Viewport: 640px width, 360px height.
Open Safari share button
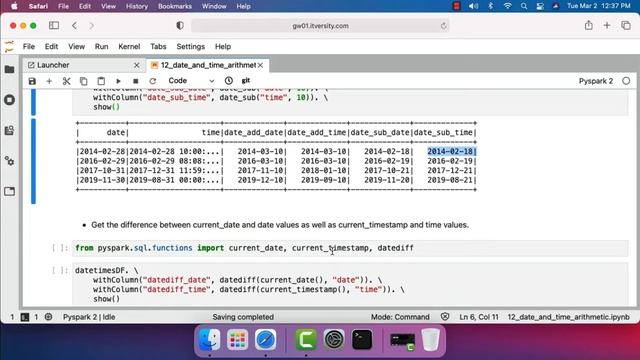pyautogui.click(x=588, y=25)
